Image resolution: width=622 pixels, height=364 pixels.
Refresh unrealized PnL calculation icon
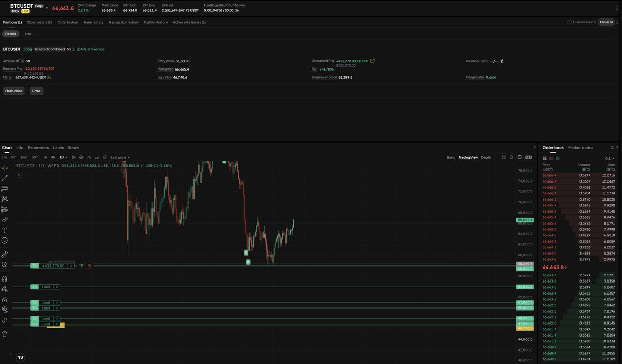372,61
